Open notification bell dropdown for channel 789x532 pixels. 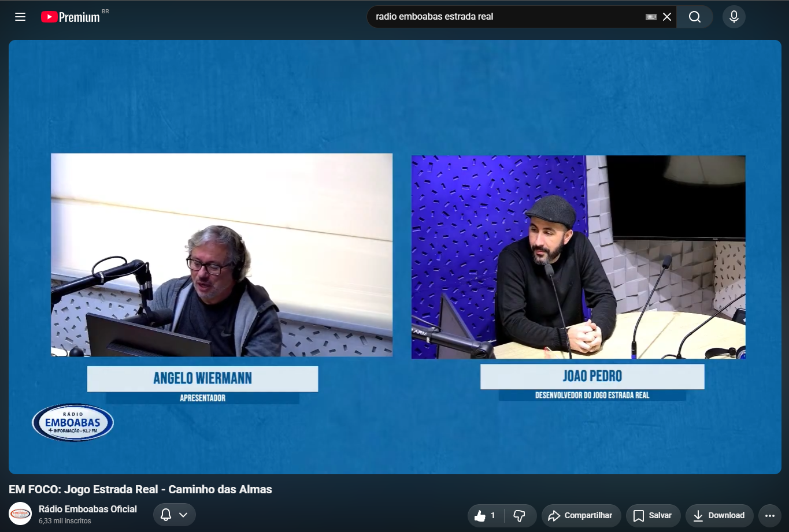tap(175, 515)
